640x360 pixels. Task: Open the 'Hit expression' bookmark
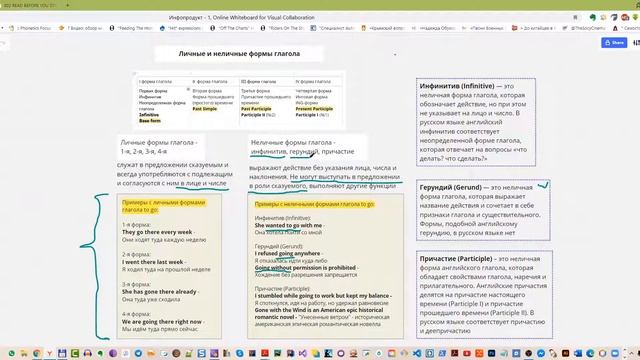click(x=181, y=28)
